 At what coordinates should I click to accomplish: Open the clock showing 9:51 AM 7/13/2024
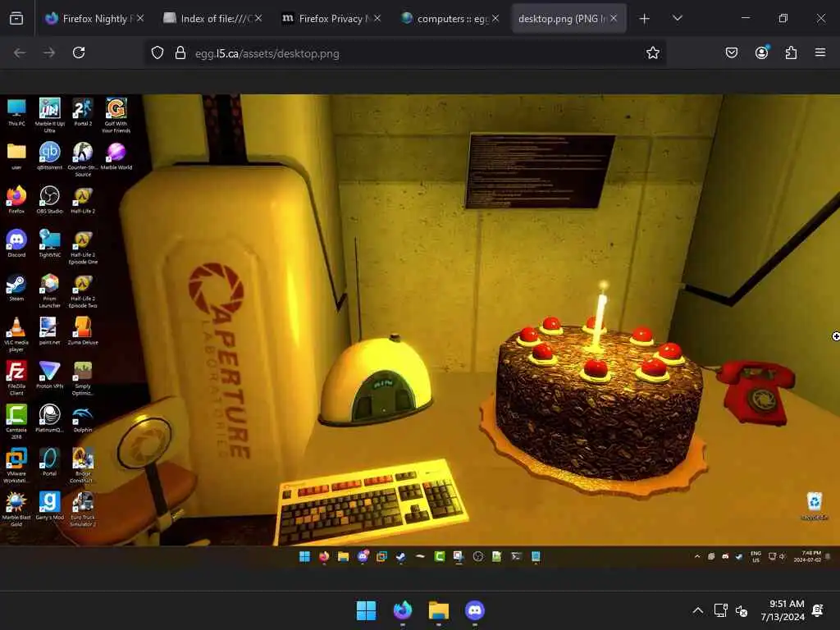[x=783, y=610]
